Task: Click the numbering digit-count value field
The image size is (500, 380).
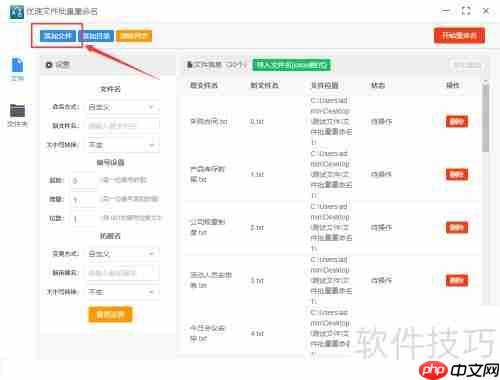Action: [x=84, y=219]
